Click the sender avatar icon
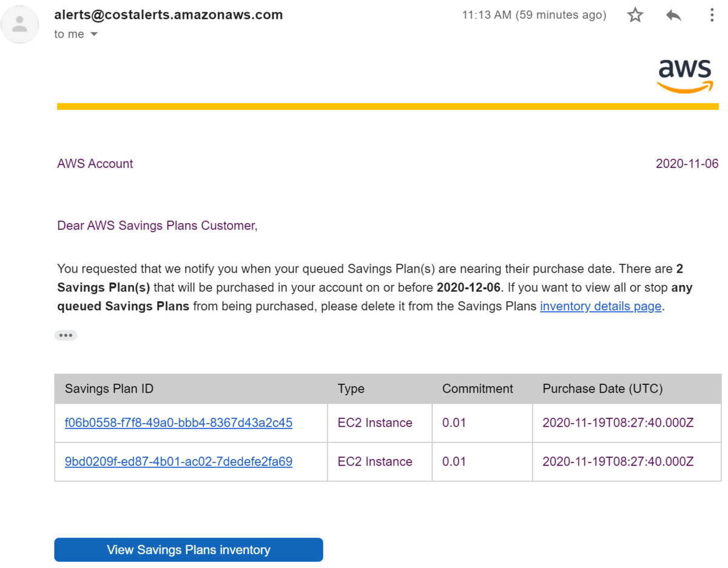Viewport: 728px width, 568px height. [x=20, y=24]
